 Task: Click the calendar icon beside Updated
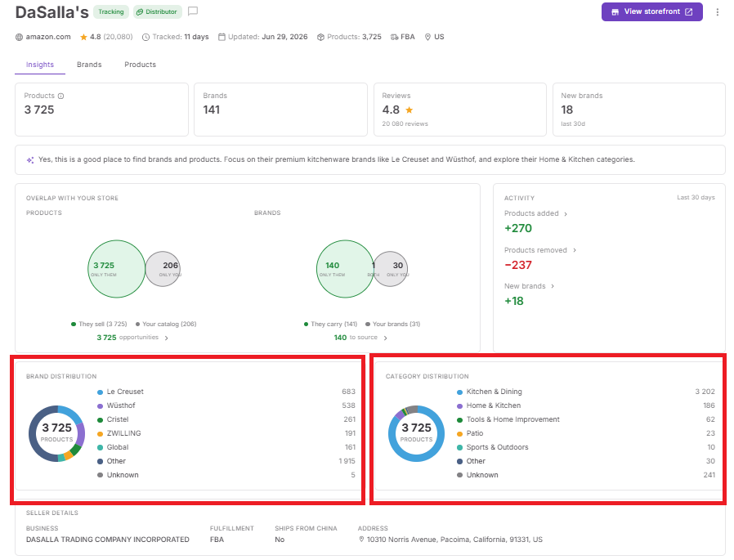coord(222,37)
